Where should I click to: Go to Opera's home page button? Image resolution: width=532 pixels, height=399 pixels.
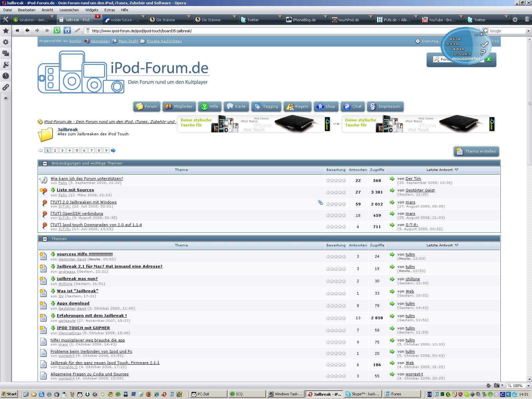tap(67, 31)
